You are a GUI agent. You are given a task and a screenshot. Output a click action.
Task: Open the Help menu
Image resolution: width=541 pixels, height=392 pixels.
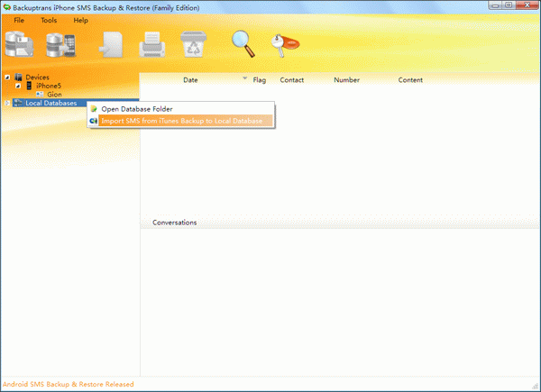pos(81,21)
